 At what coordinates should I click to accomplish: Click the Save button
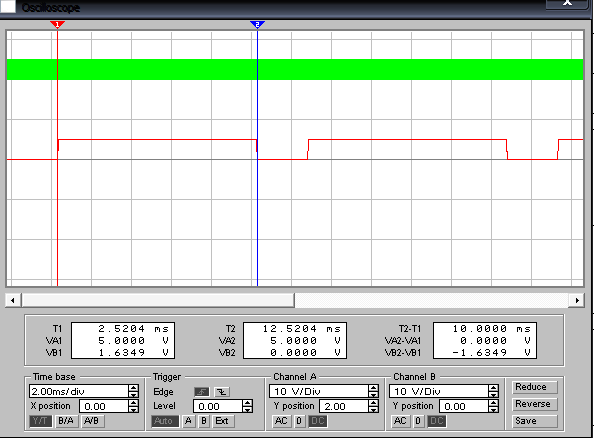[535, 421]
